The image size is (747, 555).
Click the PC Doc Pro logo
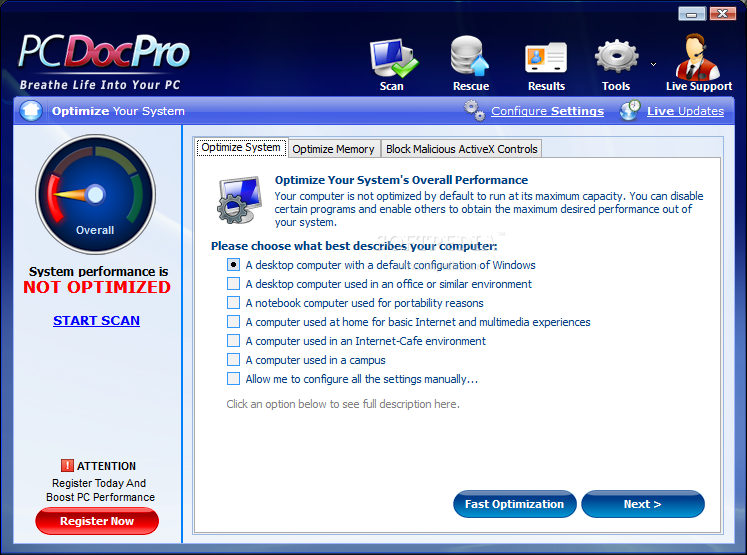[104, 51]
